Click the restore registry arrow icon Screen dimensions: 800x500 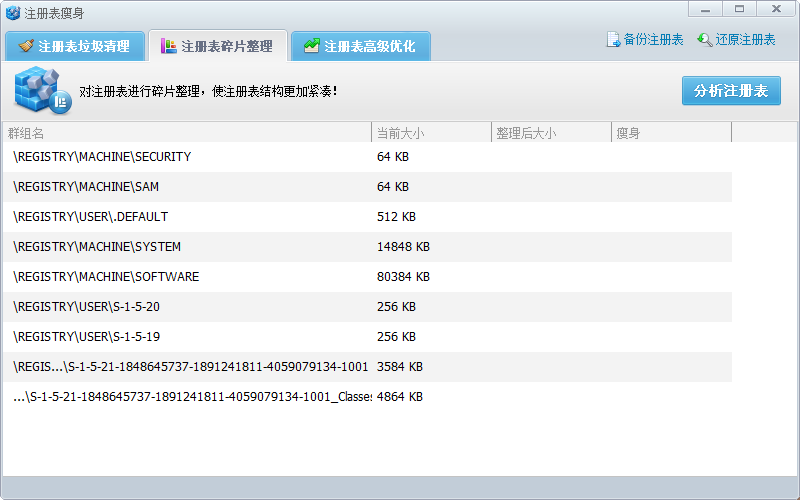[x=705, y=40]
